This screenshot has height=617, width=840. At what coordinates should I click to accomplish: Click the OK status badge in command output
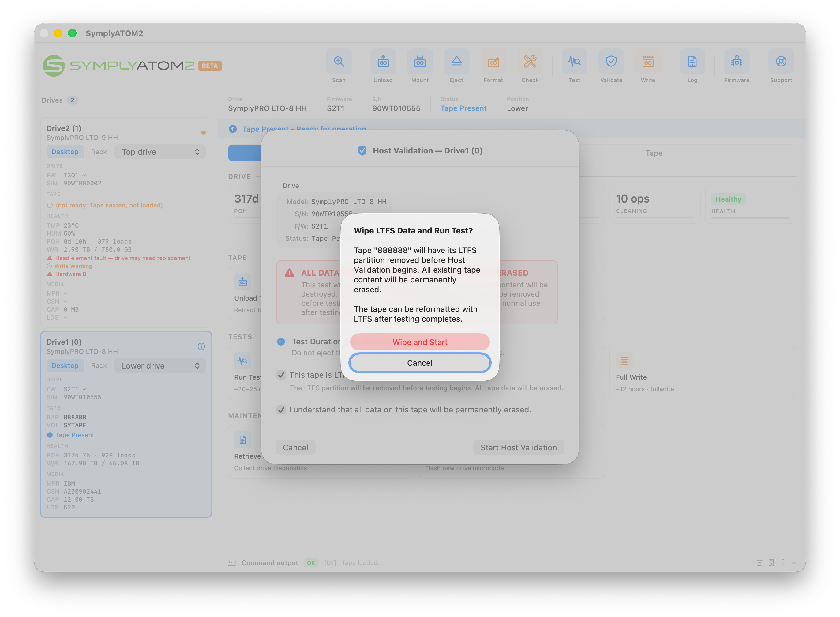(x=311, y=562)
